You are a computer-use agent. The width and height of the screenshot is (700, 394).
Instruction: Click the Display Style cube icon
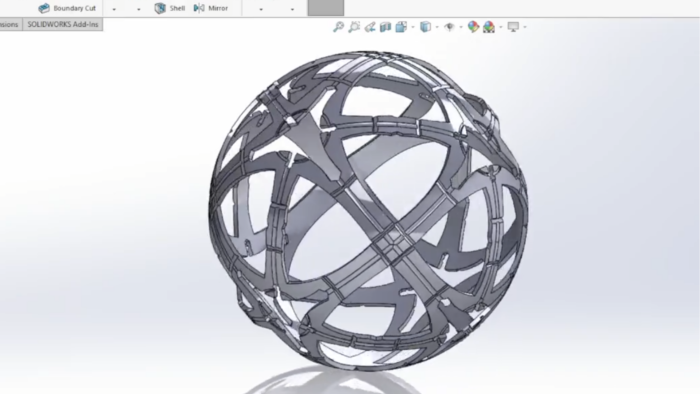[425, 27]
